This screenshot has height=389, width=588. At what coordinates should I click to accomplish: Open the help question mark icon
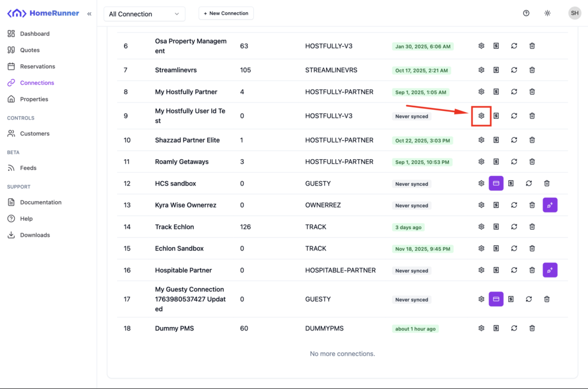pyautogui.click(x=526, y=13)
